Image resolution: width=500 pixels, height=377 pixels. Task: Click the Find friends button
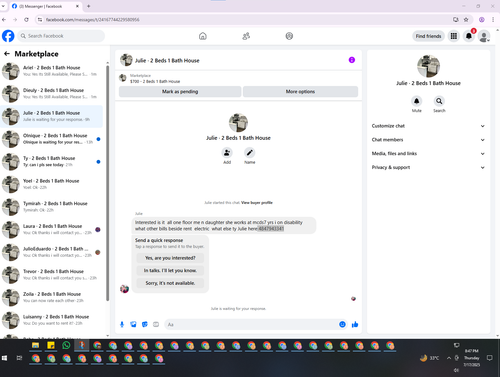point(428,36)
